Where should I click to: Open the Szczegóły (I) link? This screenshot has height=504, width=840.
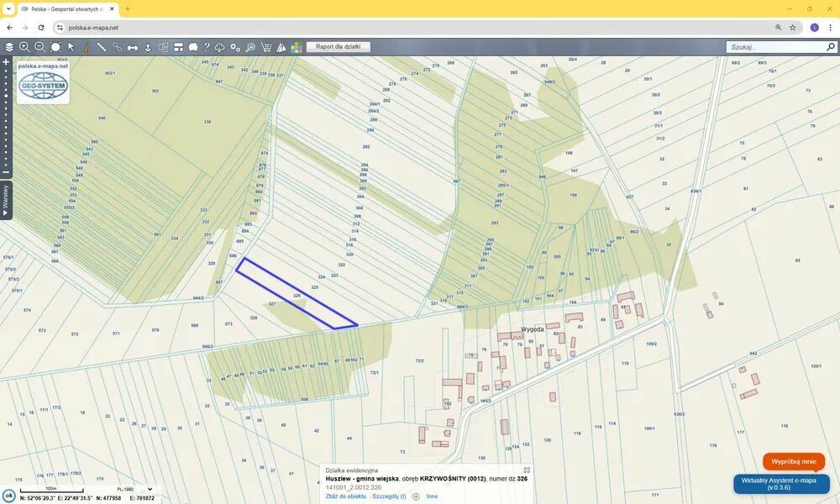point(389,496)
